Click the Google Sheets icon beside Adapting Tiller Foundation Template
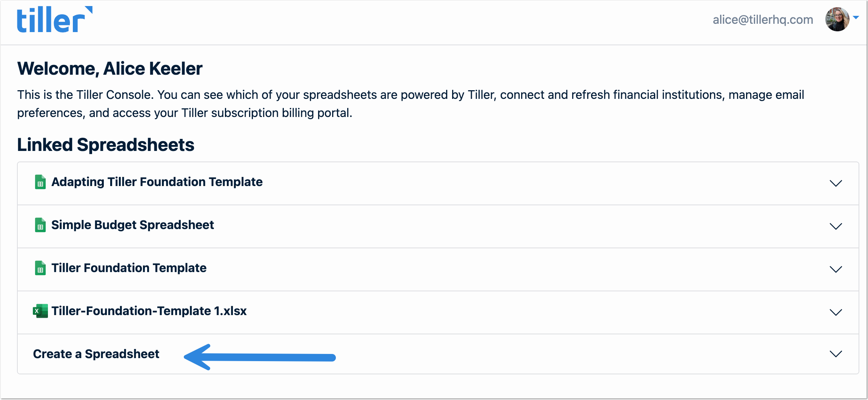The image size is (868, 400). [x=40, y=182]
